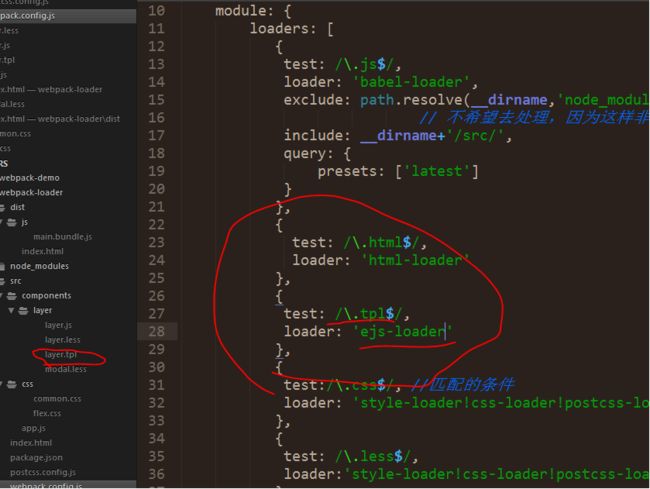Click path.resolve call on line 15
650x489 pixels.
(415, 100)
